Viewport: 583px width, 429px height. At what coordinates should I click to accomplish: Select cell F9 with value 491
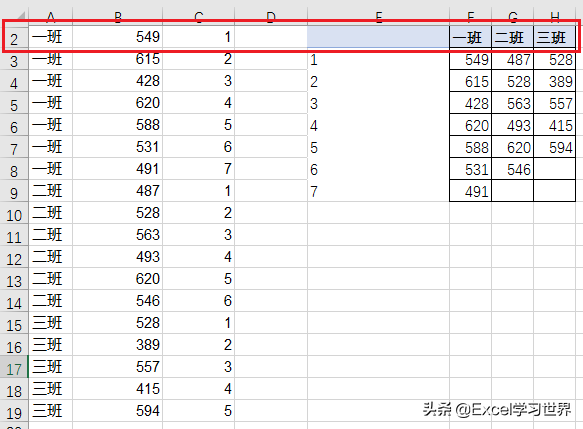click(x=470, y=191)
